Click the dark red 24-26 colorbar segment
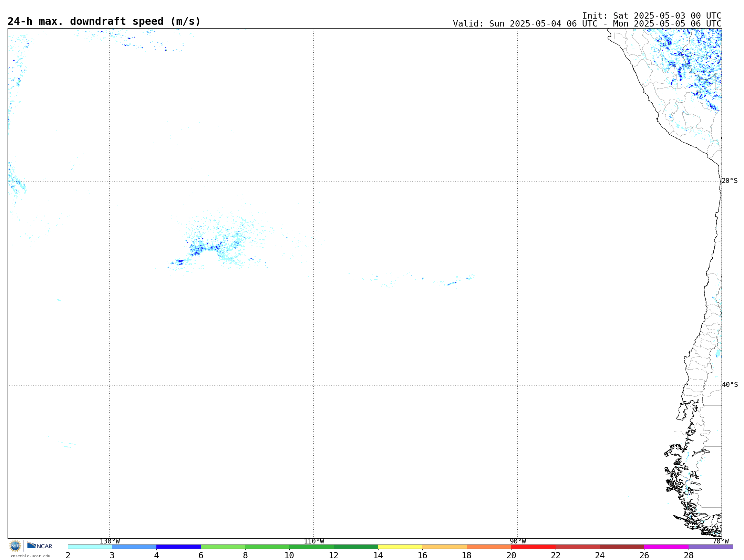The width and height of the screenshot is (744, 560). coord(622,547)
